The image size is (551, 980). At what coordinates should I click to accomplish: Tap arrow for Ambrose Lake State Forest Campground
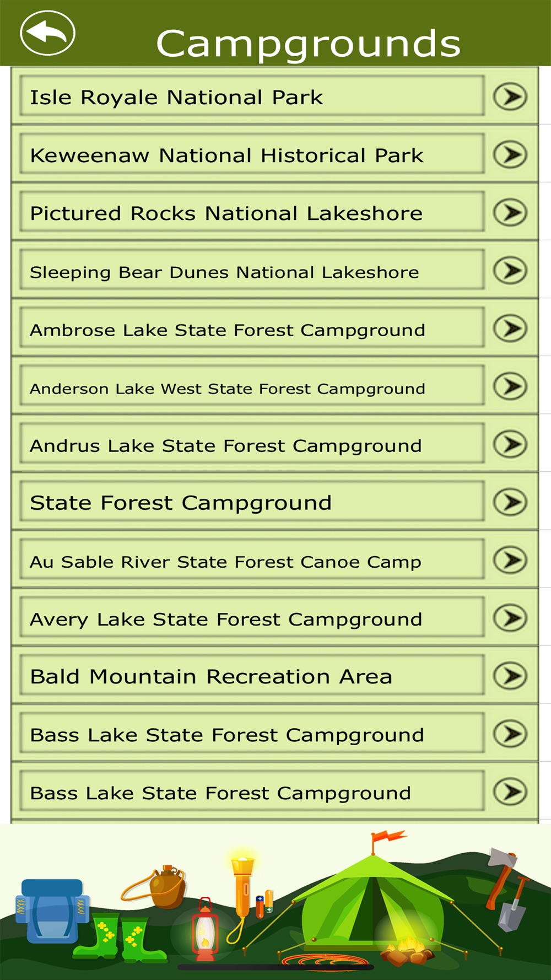[x=510, y=329]
